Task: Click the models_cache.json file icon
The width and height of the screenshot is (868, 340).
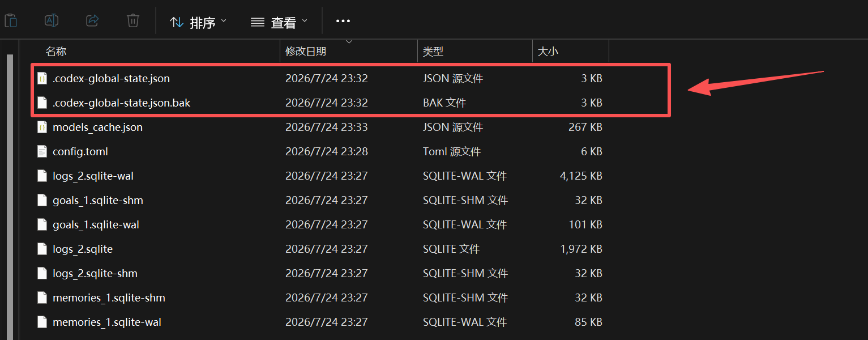Action: (42, 127)
